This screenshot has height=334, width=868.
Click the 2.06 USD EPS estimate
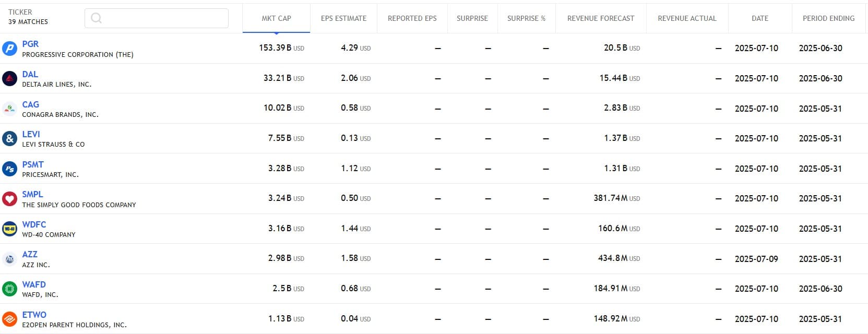click(355, 78)
